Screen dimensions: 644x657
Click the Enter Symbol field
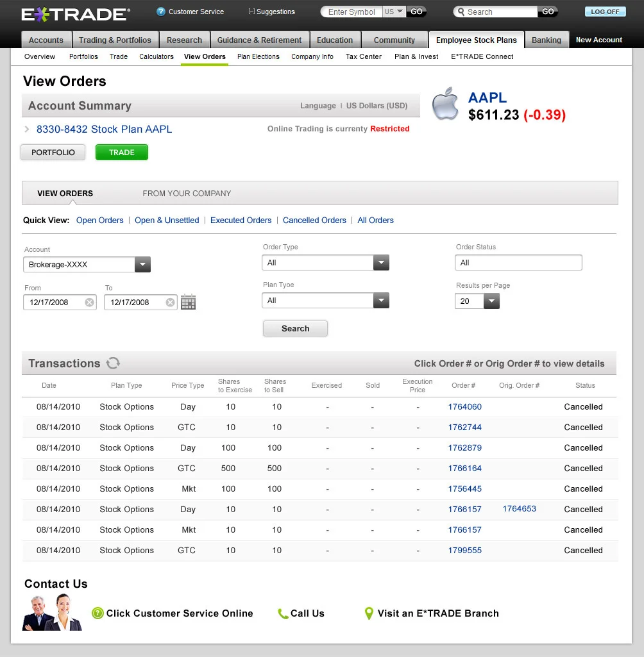[352, 12]
